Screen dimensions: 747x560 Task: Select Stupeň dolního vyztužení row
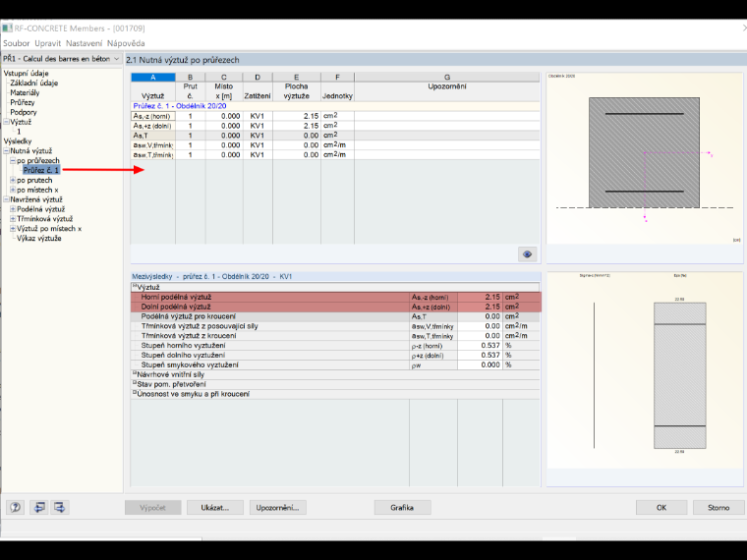[x=336, y=356]
